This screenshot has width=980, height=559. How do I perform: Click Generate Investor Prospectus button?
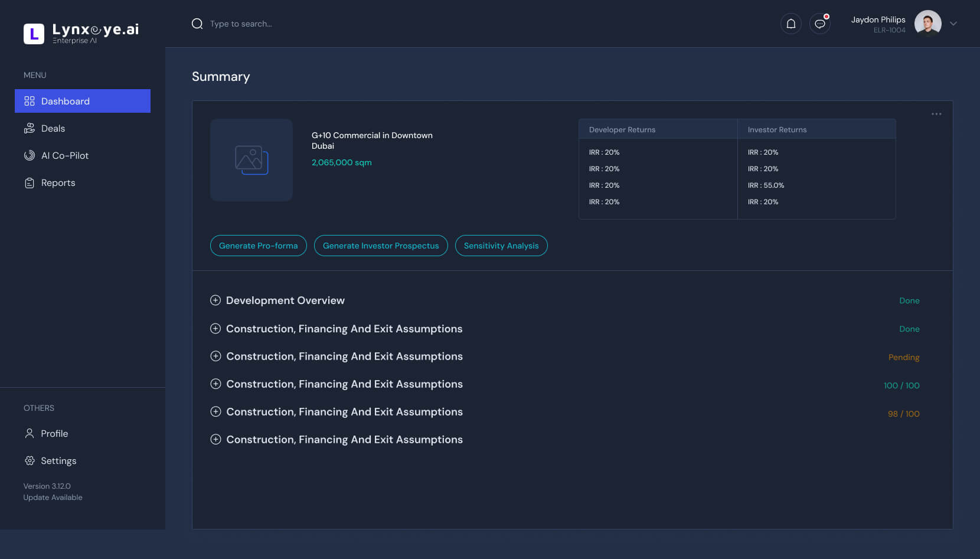click(381, 246)
